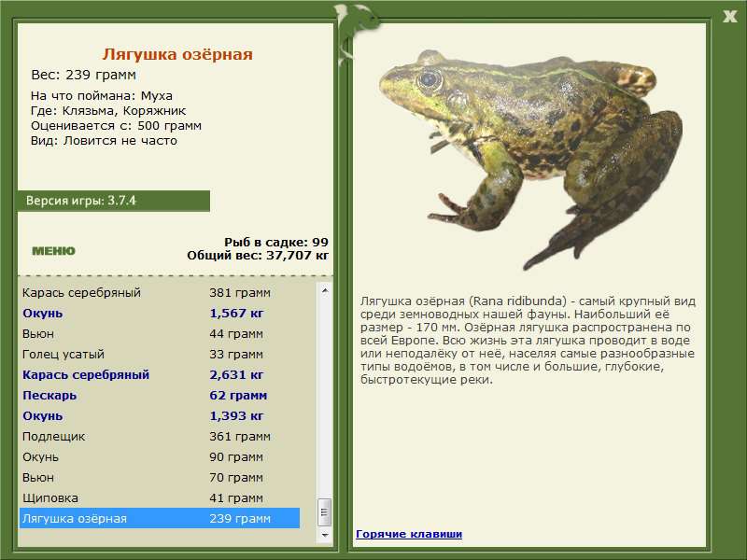Close the frog info window with X
The height and width of the screenshot is (560, 747).
pos(729,17)
